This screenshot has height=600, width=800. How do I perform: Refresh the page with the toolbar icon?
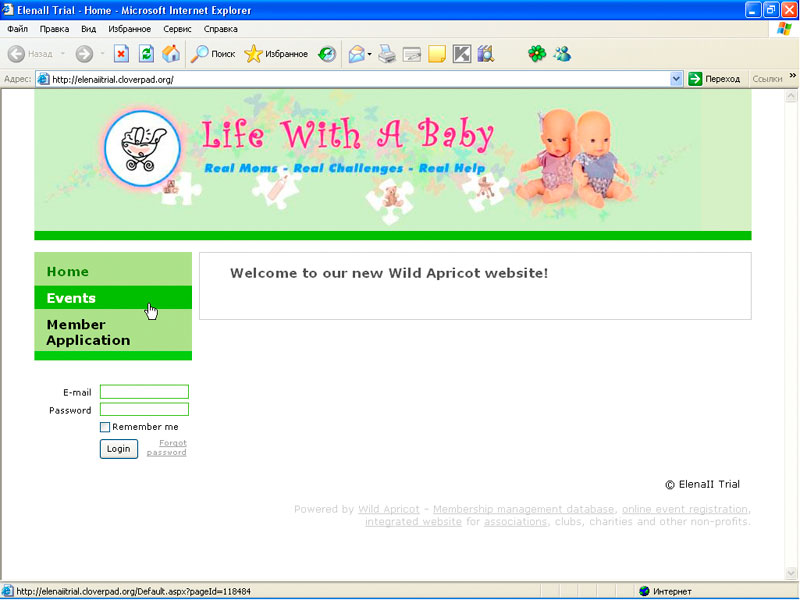click(146, 54)
